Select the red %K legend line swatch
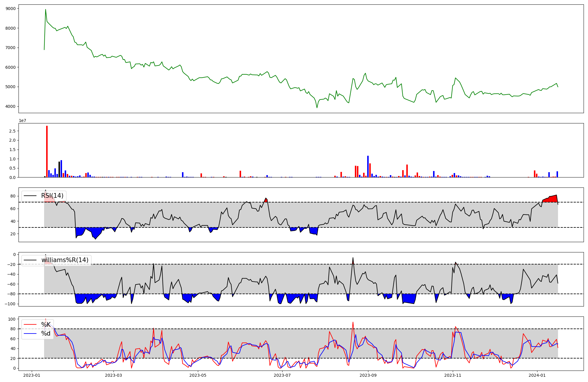 [30, 325]
